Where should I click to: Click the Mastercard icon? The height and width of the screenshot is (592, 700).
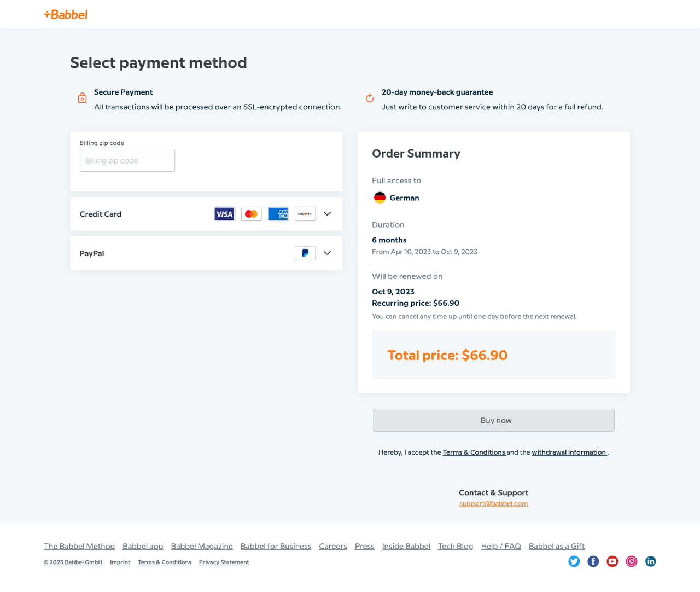251,214
